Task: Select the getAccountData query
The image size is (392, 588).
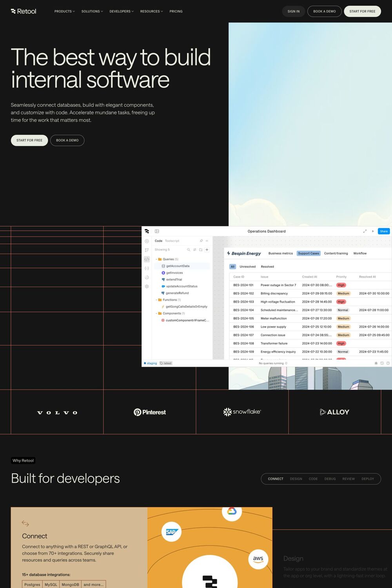Action: tap(178, 266)
